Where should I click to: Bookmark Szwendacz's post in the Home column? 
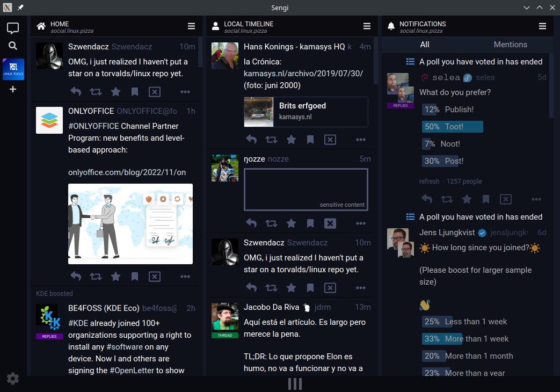pos(135,92)
